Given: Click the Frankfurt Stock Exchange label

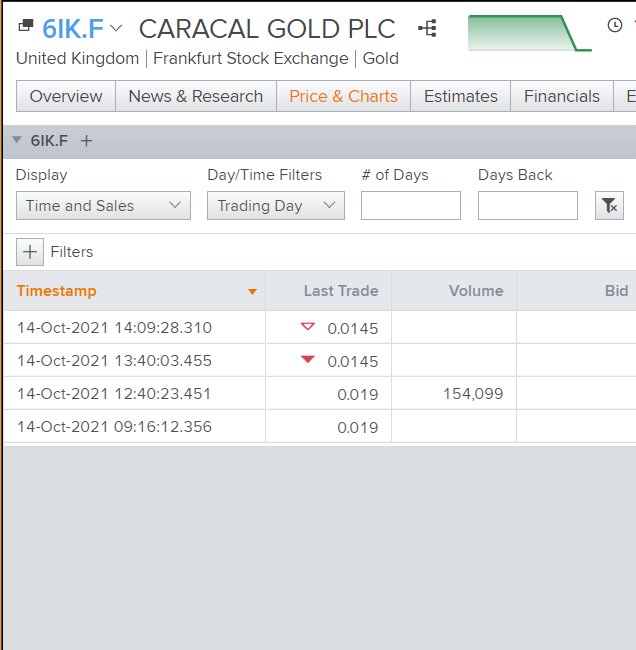Looking at the screenshot, I should 251,58.
